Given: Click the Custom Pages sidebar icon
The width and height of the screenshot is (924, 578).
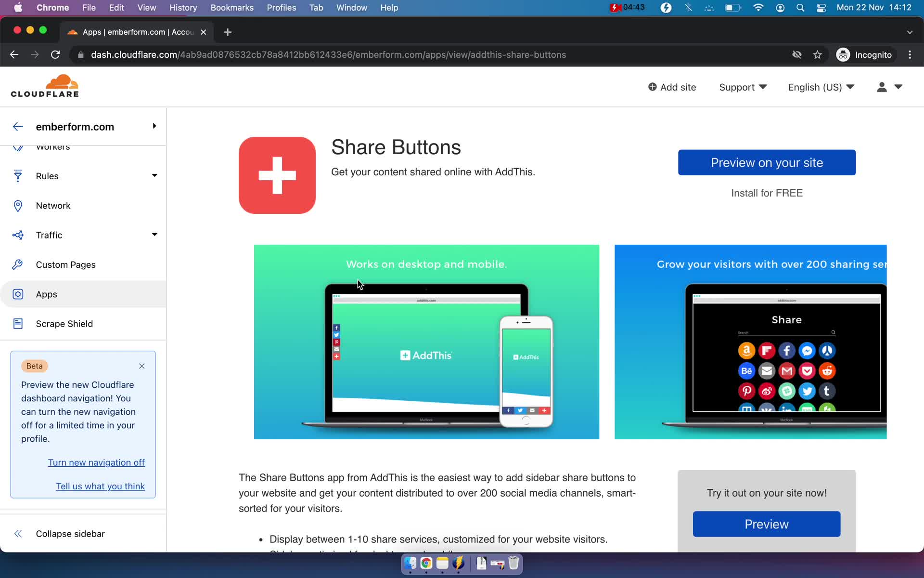Looking at the screenshot, I should point(18,264).
